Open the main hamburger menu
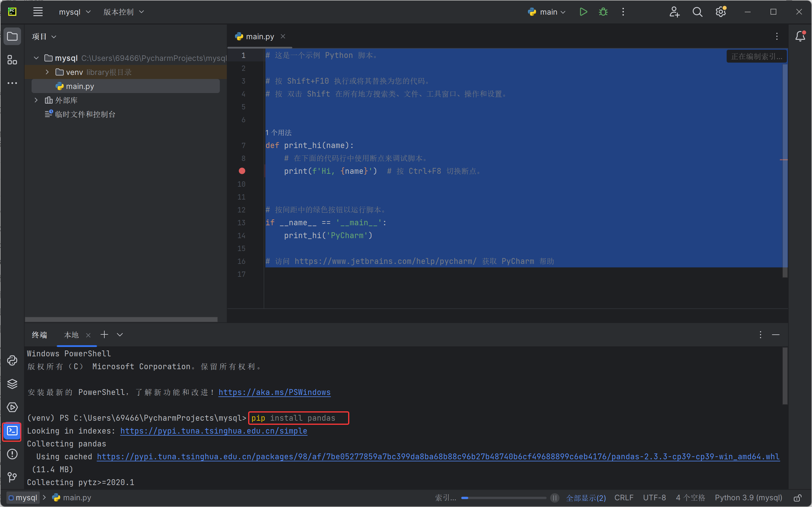 (x=38, y=12)
